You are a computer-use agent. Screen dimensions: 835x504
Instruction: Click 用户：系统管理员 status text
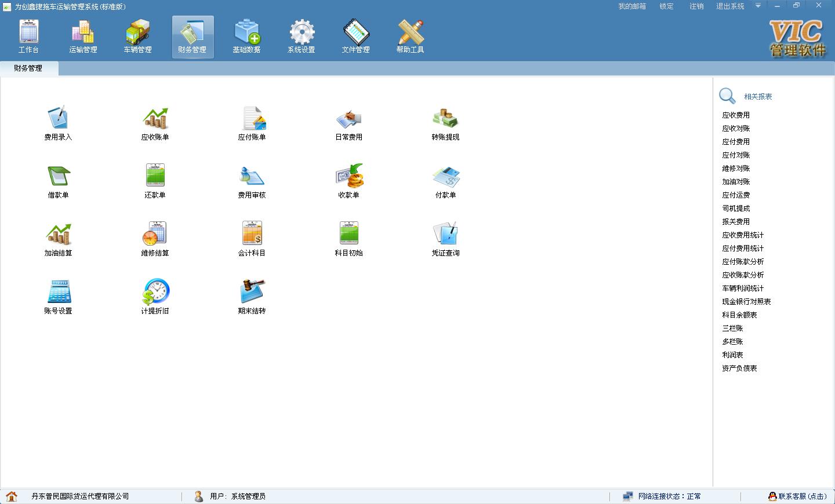238,496
